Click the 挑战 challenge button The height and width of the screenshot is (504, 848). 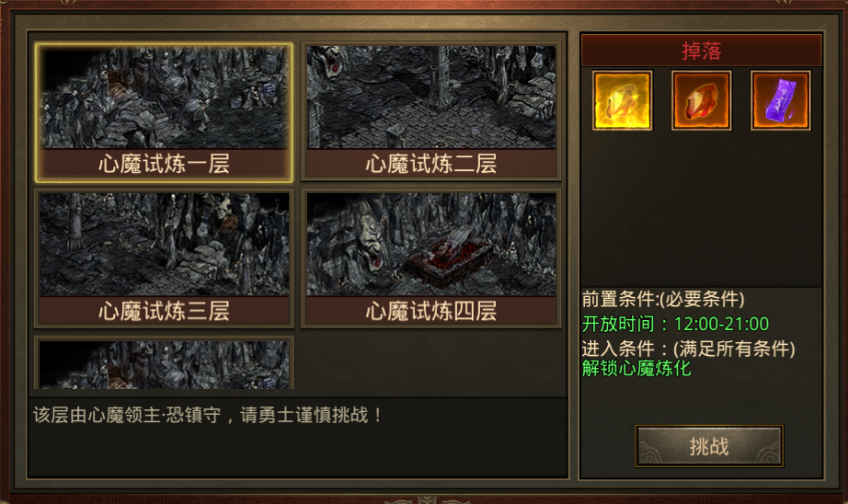[x=709, y=446]
